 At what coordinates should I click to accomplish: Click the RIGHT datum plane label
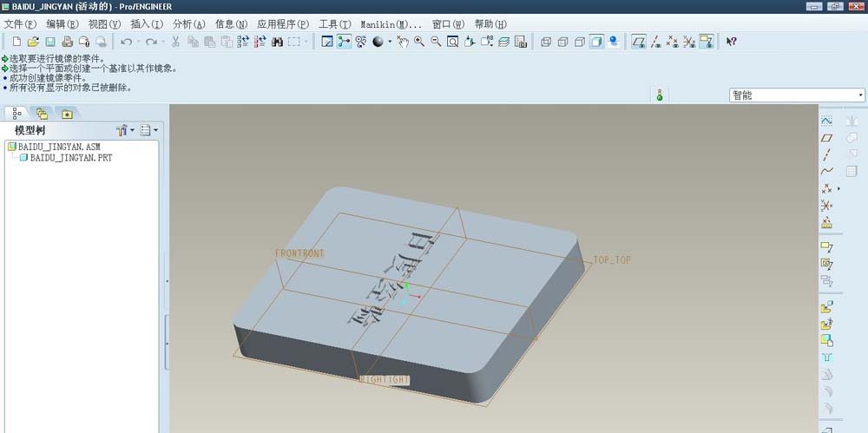pos(385,380)
